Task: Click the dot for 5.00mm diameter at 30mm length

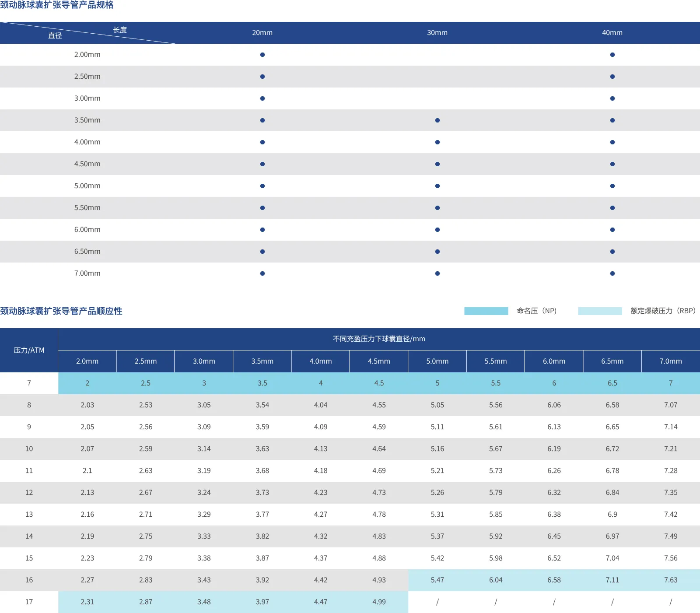Action: [x=437, y=186]
